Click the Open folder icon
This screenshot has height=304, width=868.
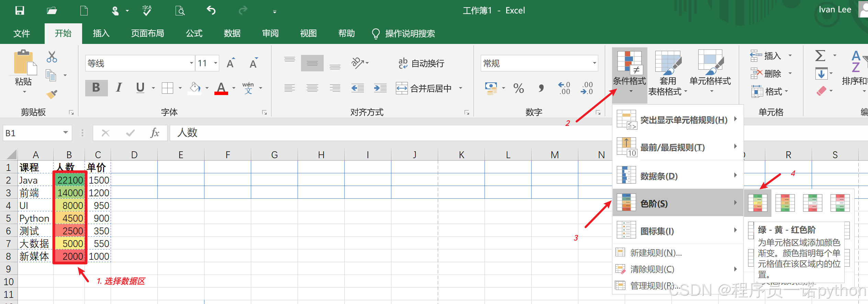coord(52,11)
